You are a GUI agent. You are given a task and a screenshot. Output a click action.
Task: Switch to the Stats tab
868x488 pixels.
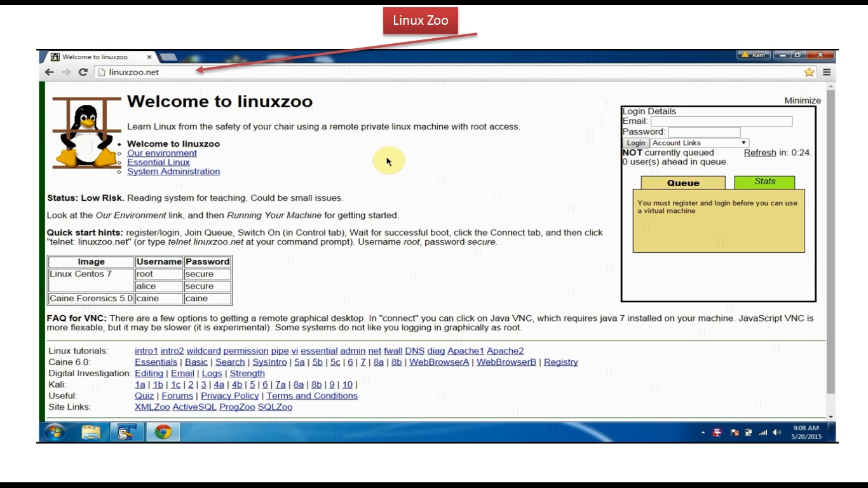coord(764,182)
